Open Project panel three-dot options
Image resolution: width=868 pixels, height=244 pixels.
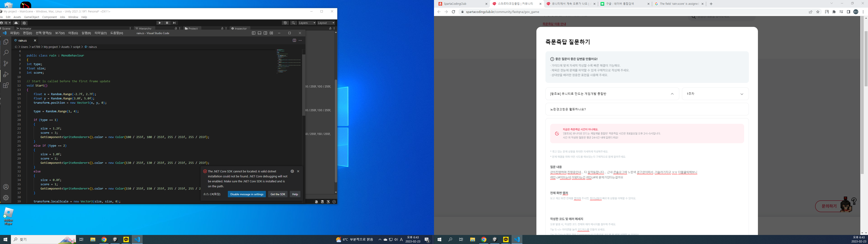click(x=226, y=28)
